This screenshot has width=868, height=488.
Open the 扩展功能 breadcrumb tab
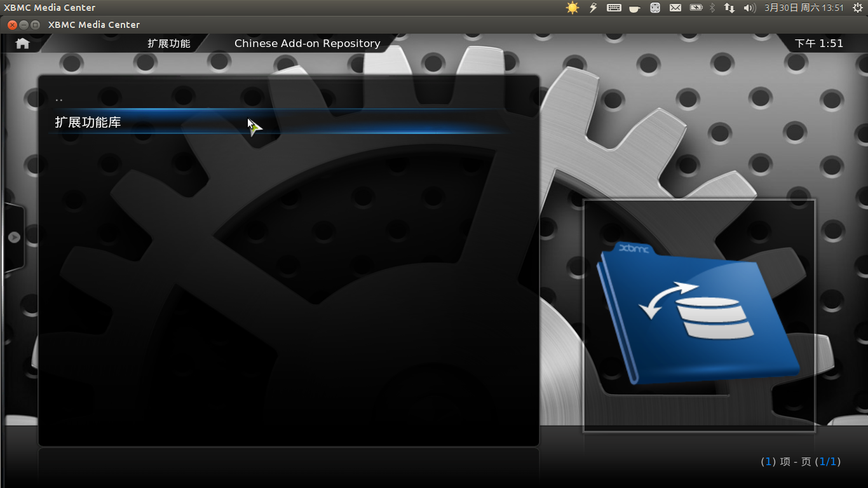(x=169, y=43)
